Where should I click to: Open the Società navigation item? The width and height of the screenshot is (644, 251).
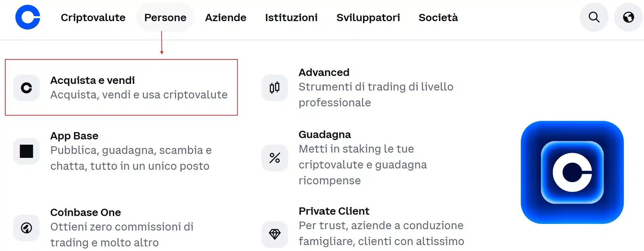[438, 18]
